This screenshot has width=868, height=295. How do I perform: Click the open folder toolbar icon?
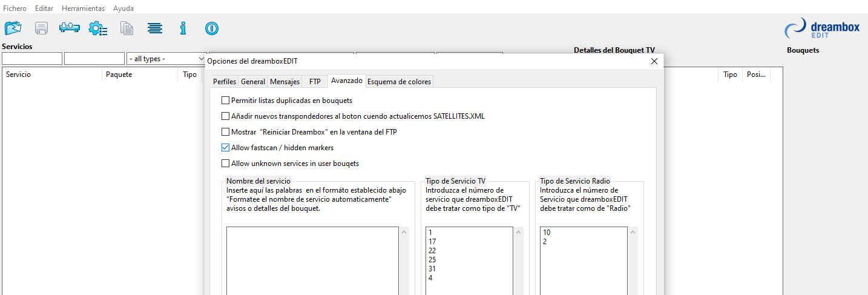coord(13,28)
